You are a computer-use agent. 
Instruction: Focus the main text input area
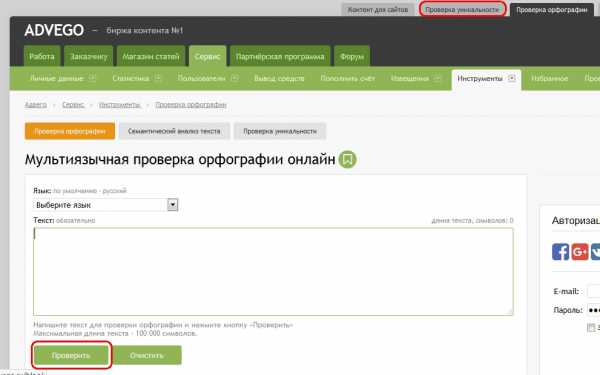point(273,272)
